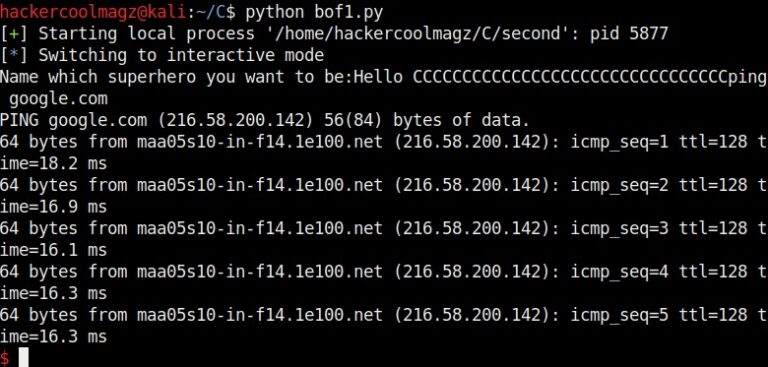This screenshot has width=768, height=367.
Task: Click the 'ime=16.9 ms' value
Action: [x=53, y=206]
